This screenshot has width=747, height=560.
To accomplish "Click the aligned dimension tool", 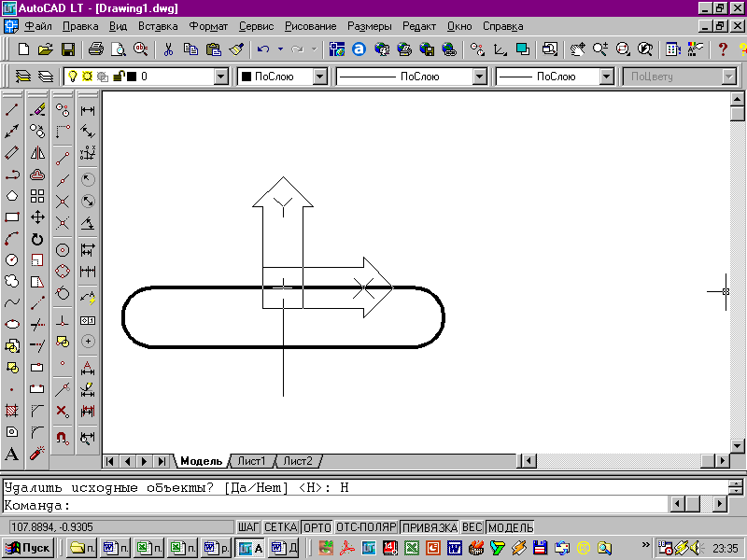I will pyautogui.click(x=88, y=131).
